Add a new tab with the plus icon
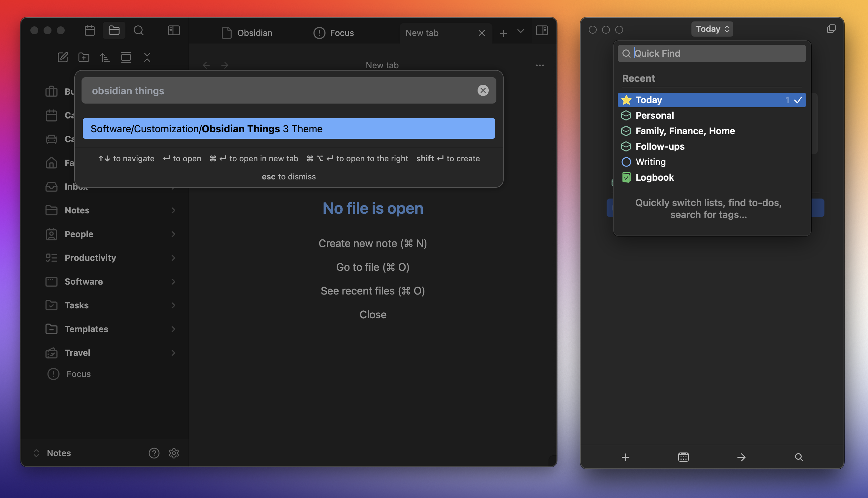Image resolution: width=868 pixels, height=498 pixels. pyautogui.click(x=503, y=33)
